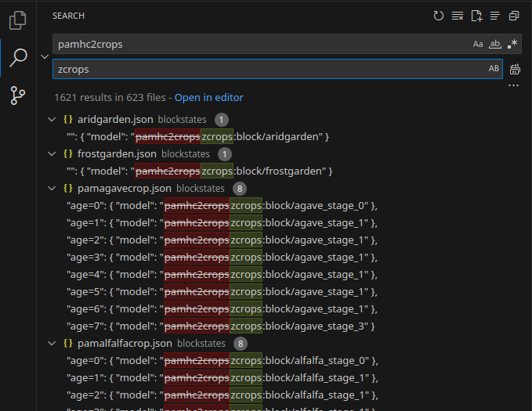Click the Replace All button

point(515,69)
